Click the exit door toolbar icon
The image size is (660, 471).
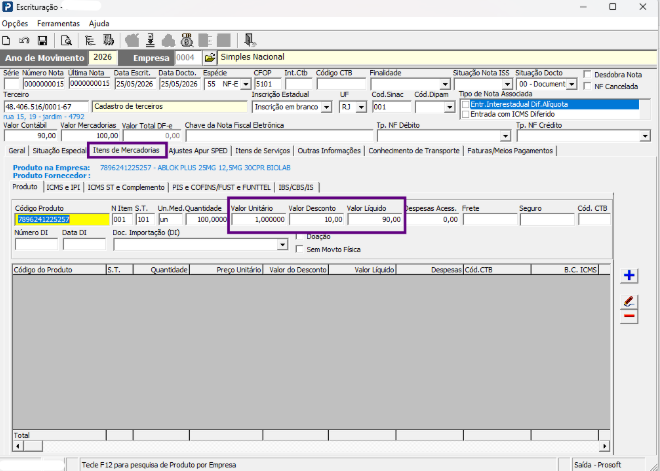point(250,40)
